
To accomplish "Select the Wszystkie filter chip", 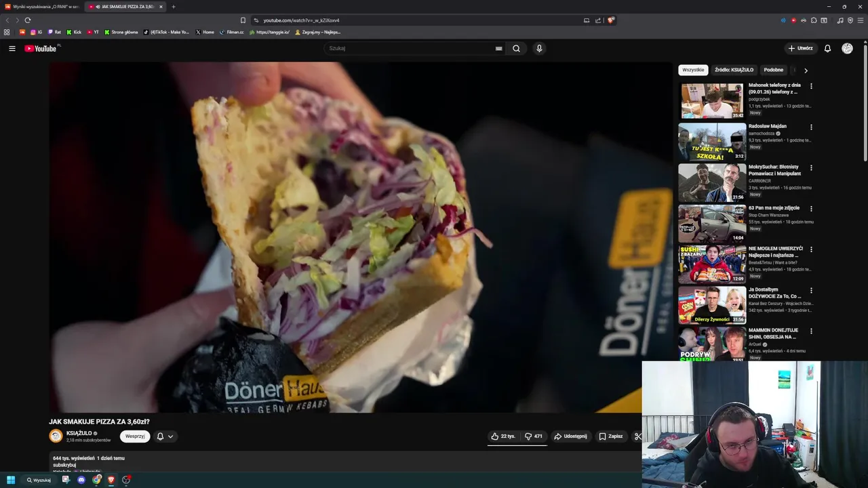I will coord(693,70).
